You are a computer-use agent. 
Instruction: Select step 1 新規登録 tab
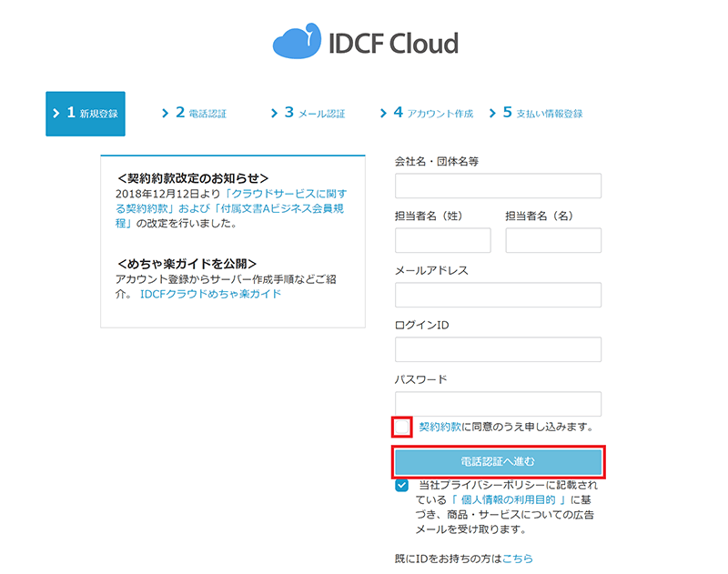click(86, 114)
